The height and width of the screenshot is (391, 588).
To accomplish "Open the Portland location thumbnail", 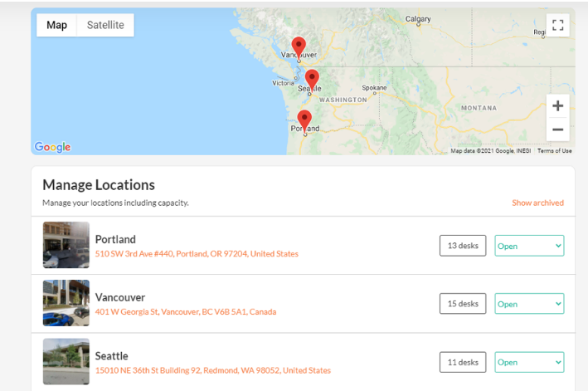I will pyautogui.click(x=66, y=245).
